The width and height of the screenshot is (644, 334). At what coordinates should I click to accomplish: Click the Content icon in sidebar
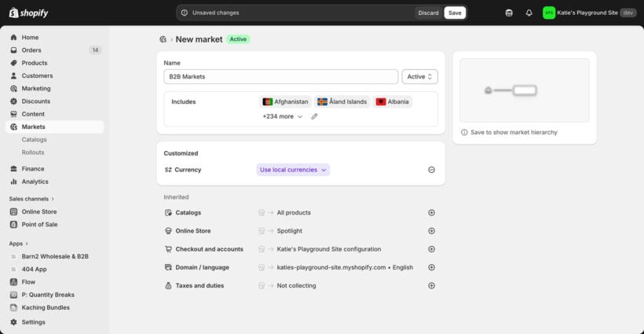[x=13, y=114]
